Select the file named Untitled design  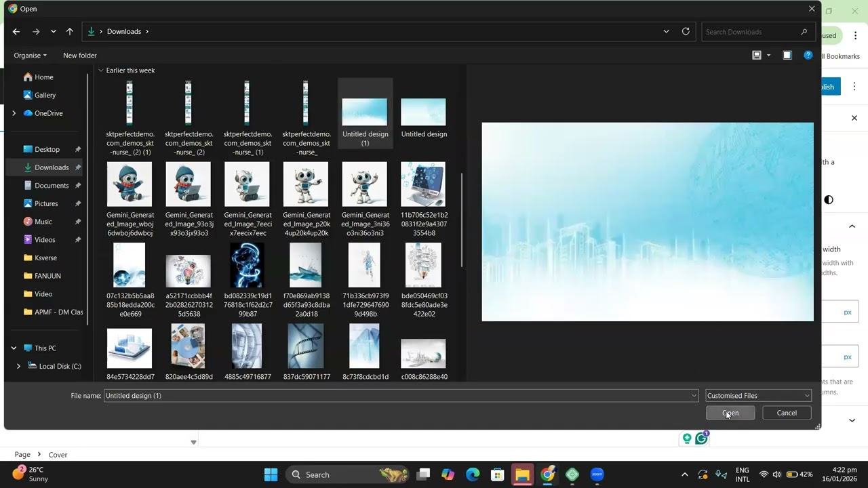424,114
